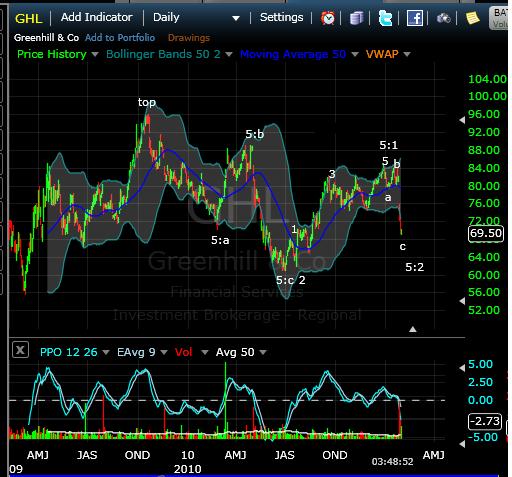The width and height of the screenshot is (512, 477).
Task: Click the '5:a' chart annotation
Action: [x=220, y=240]
